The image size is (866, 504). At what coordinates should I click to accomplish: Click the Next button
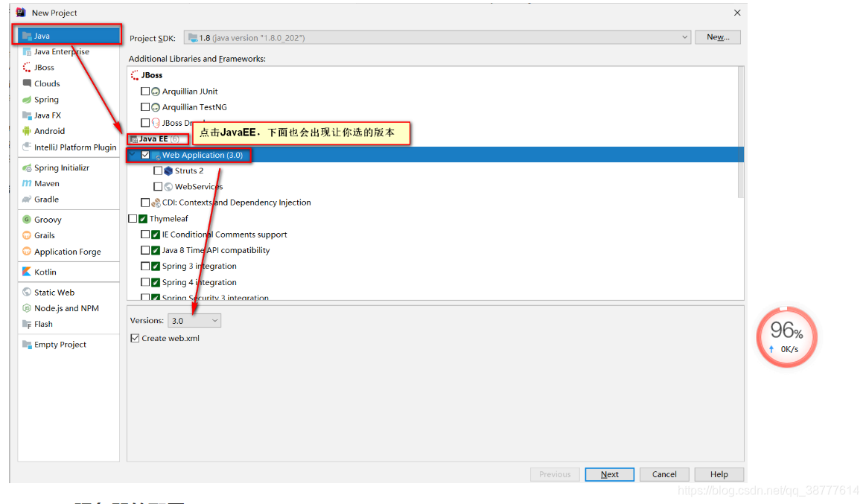pos(609,474)
